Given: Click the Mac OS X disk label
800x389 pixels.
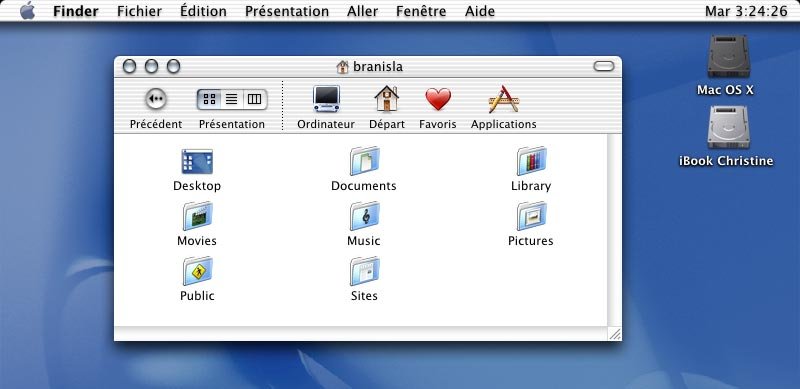Looking at the screenshot, I should 726,90.
